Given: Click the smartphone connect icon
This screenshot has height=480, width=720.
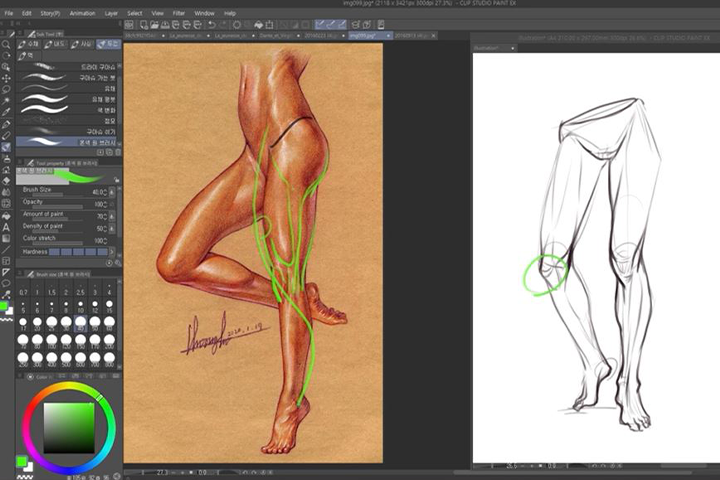Looking at the screenshot, I should tap(381, 25).
